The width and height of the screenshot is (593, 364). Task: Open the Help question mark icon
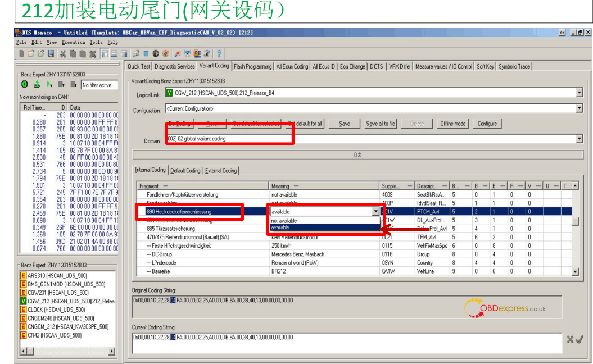(x=219, y=54)
